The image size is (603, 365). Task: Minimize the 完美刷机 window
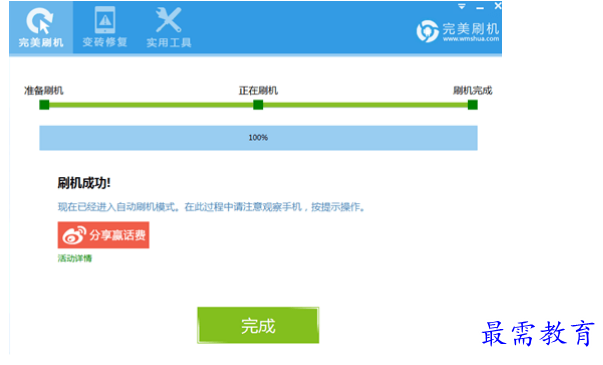point(480,7)
